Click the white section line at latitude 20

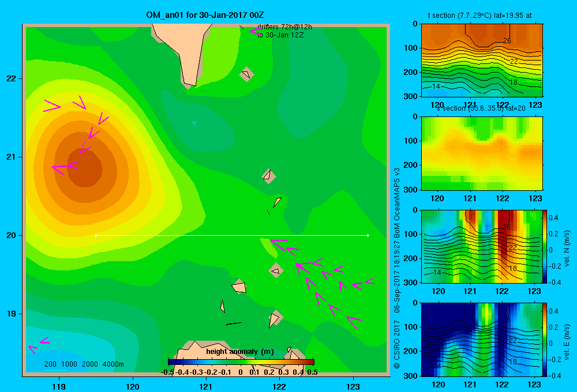pos(232,235)
